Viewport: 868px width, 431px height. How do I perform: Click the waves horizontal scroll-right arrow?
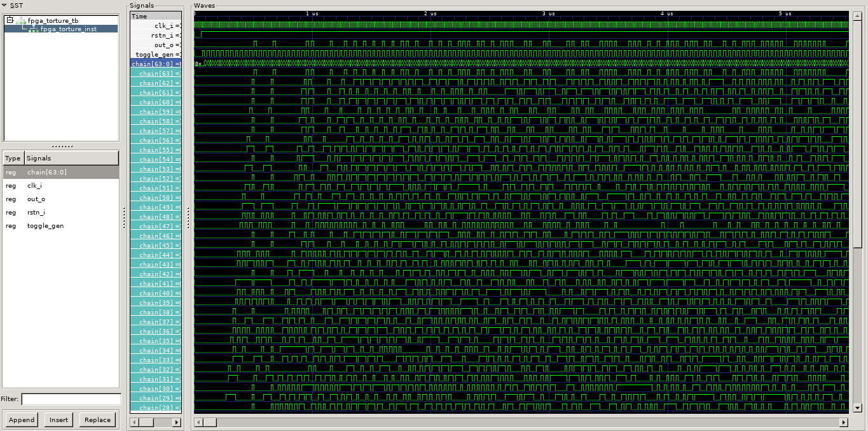click(844, 422)
